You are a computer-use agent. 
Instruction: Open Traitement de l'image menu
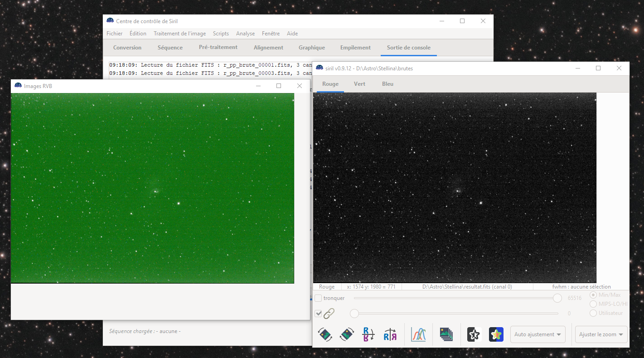[x=179, y=34]
